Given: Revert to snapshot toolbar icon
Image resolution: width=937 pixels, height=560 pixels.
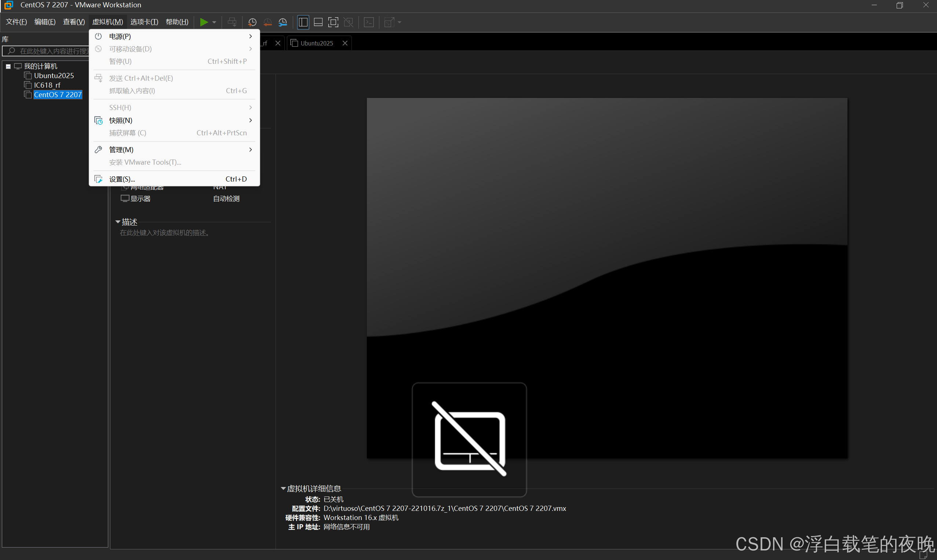Looking at the screenshot, I should point(267,22).
